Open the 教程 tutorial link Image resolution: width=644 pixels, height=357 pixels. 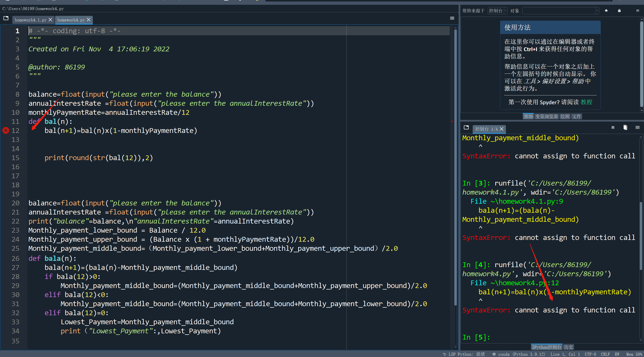[587, 102]
